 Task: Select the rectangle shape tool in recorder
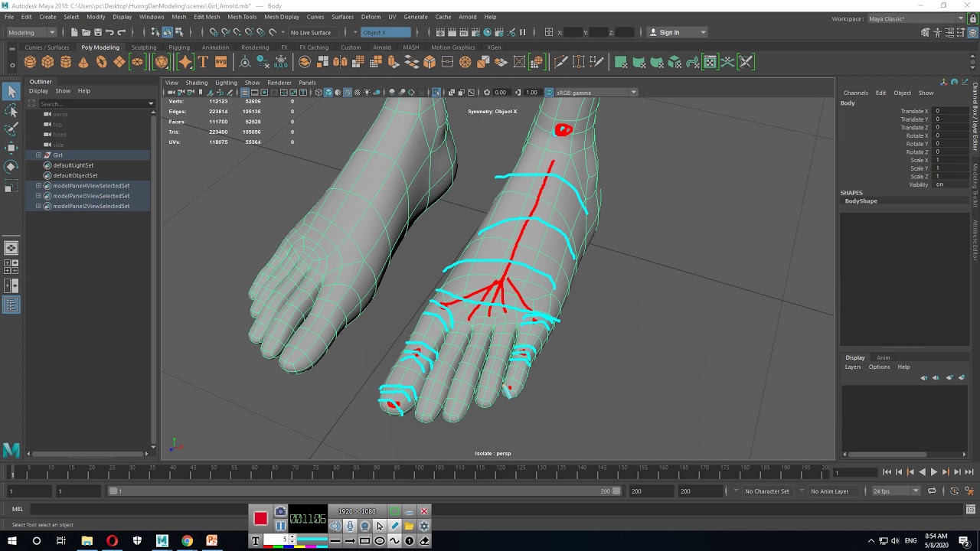pyautogui.click(x=364, y=541)
